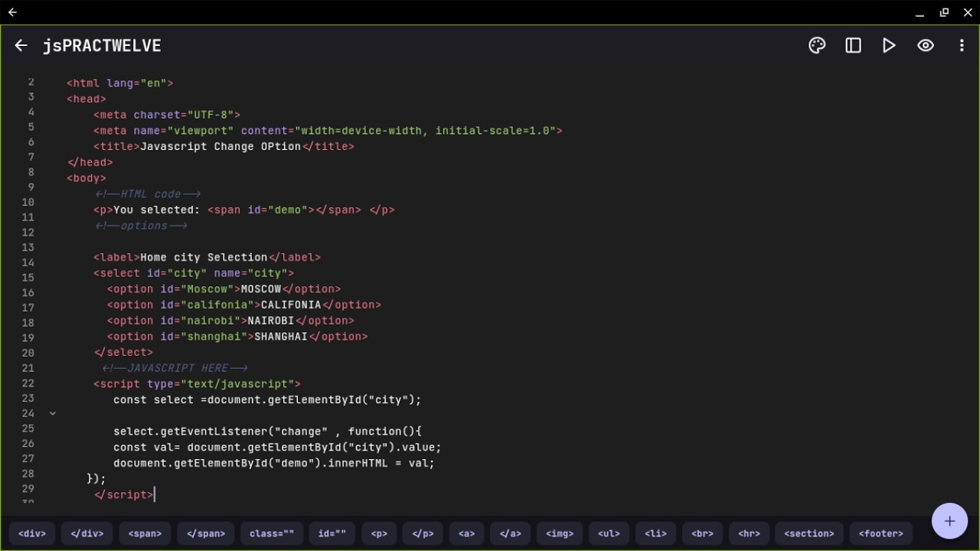Screen dimensions: 980x551
Task: Click the CALIFONIA option line
Action: (243, 305)
